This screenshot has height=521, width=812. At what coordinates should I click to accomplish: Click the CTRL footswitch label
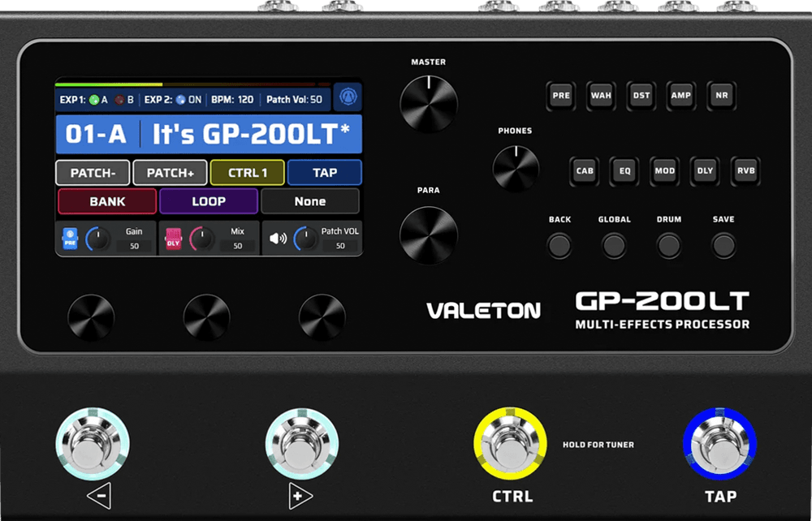point(512,497)
